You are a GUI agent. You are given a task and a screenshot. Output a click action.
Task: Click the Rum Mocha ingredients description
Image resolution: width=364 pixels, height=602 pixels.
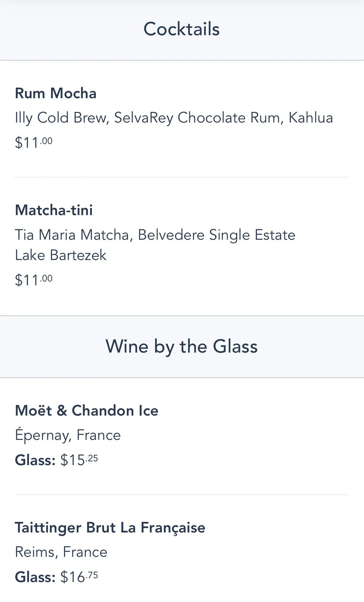(174, 118)
